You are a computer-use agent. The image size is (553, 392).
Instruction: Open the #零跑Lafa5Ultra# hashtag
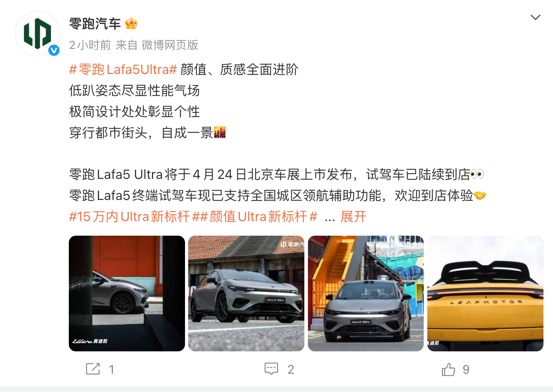pyautogui.click(x=123, y=70)
